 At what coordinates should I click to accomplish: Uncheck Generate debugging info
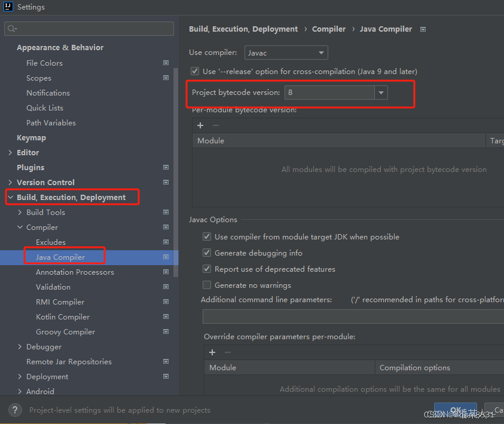(x=207, y=253)
